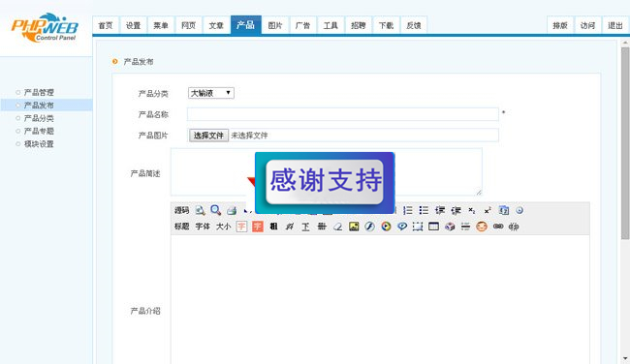Open the 菜单 tab

tap(161, 26)
